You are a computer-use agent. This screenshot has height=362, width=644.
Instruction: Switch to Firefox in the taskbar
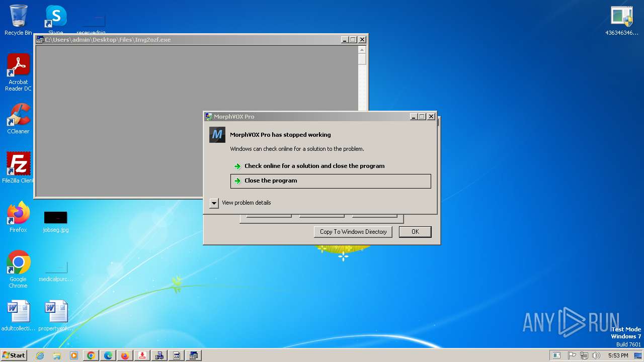pos(125,355)
